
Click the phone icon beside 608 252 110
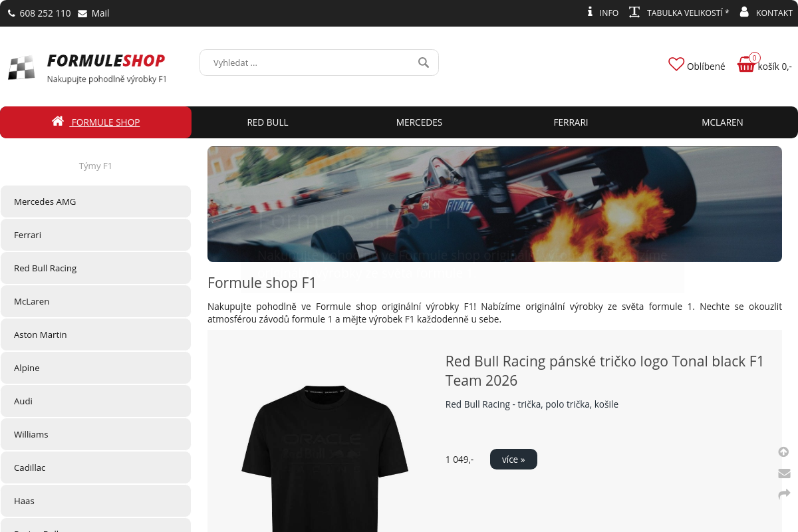pos(11,13)
